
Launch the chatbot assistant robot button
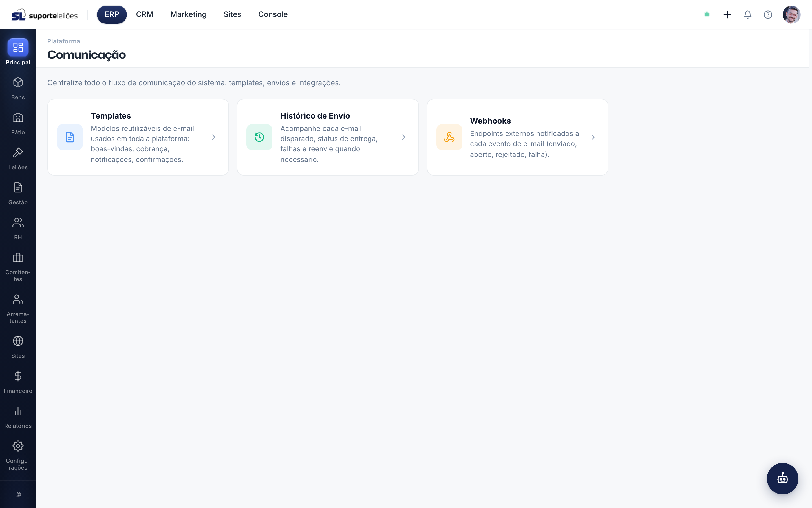click(x=782, y=478)
